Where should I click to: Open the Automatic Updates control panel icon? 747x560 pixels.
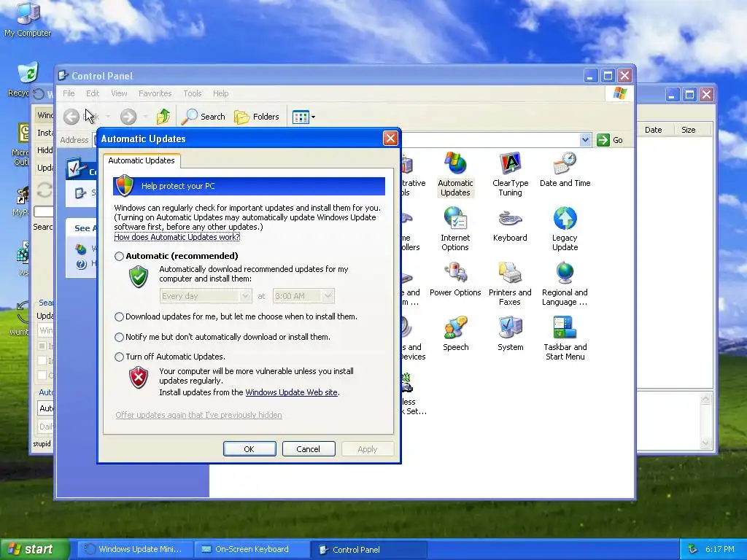click(455, 174)
